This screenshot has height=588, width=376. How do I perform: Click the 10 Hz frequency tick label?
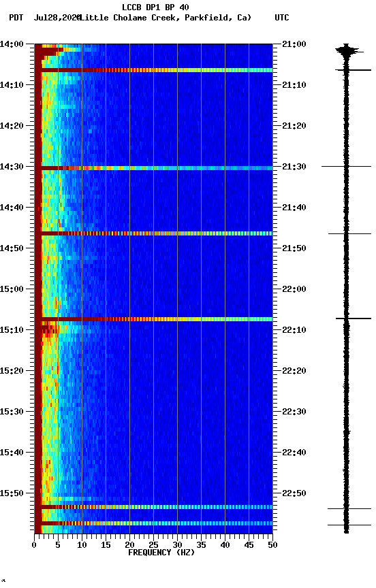pos(82,545)
